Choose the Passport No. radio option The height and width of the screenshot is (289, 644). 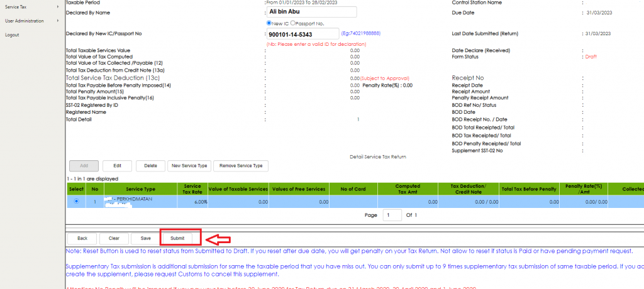tap(293, 23)
